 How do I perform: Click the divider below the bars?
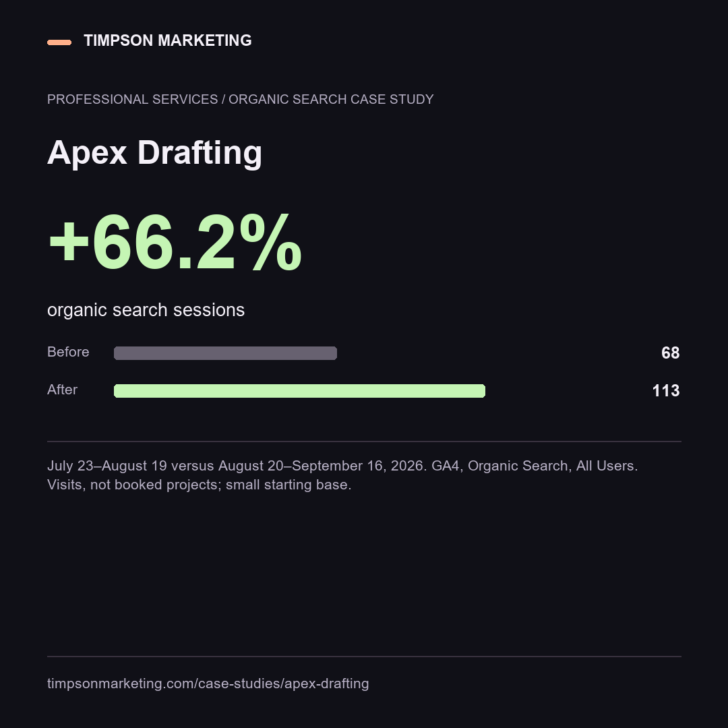(x=365, y=441)
